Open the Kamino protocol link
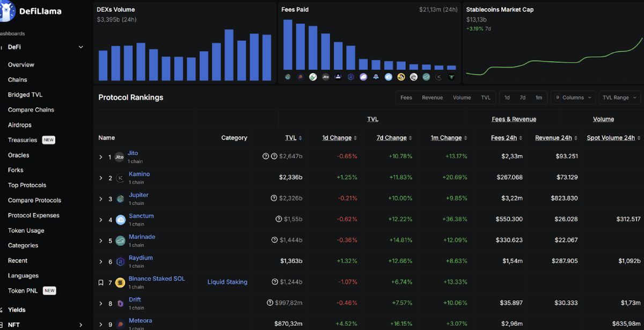The height and width of the screenshot is (330, 644). (140, 174)
